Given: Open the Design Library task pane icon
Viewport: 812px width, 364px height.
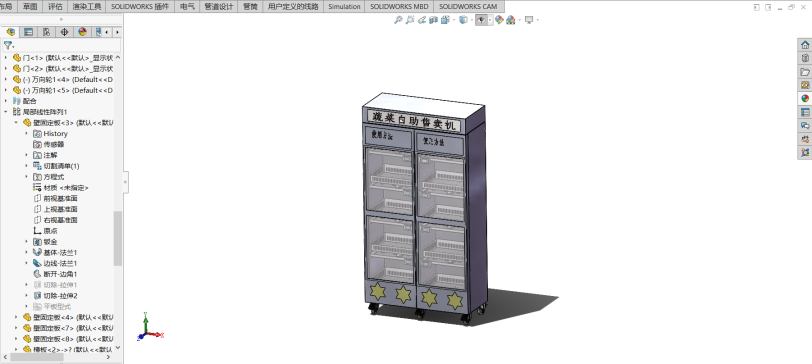Looking at the screenshot, I should (x=805, y=59).
